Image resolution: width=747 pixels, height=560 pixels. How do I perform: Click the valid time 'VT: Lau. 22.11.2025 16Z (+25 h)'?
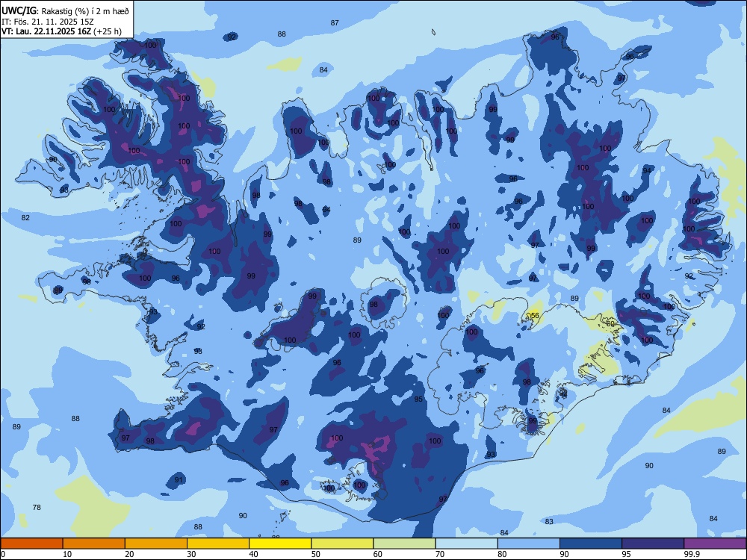[61, 31]
